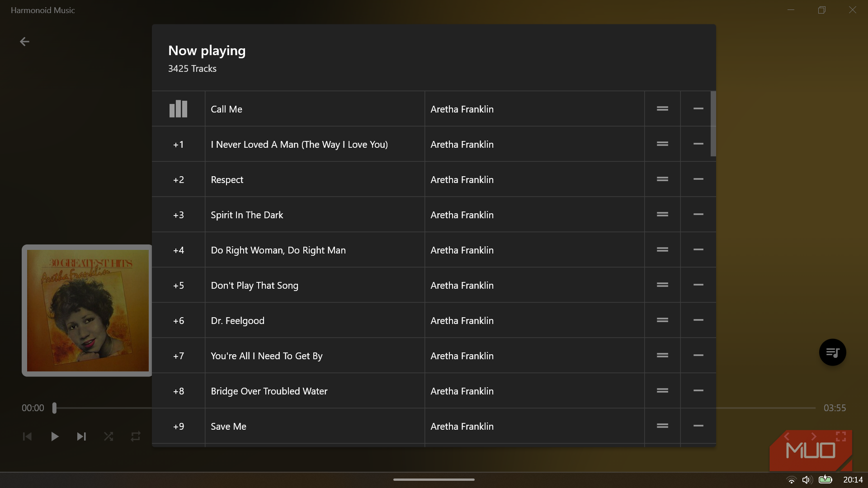Screen dimensions: 868x488
Task: Click the +6 queue position cell
Action: [179, 320]
